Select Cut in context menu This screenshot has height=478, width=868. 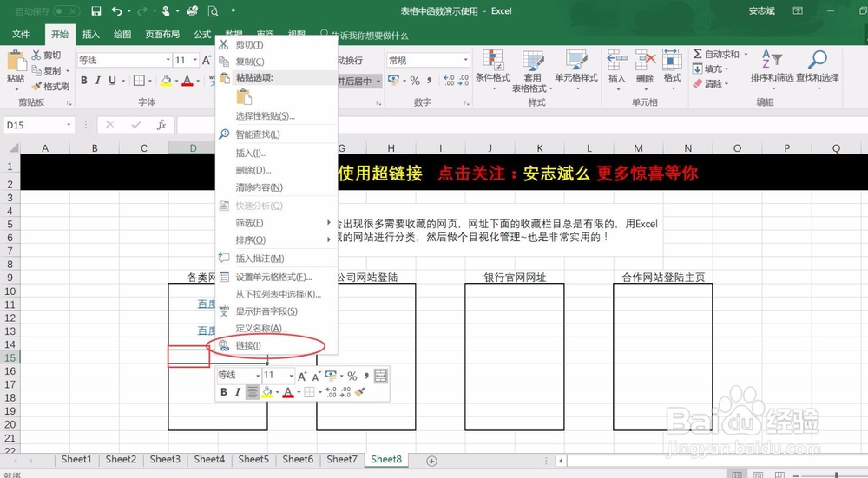[276, 45]
